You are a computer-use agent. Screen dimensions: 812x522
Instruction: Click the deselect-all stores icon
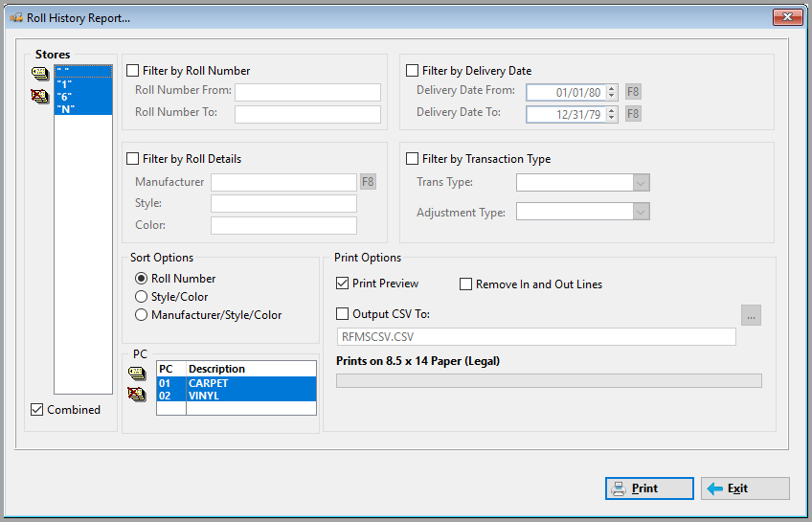coord(40,96)
